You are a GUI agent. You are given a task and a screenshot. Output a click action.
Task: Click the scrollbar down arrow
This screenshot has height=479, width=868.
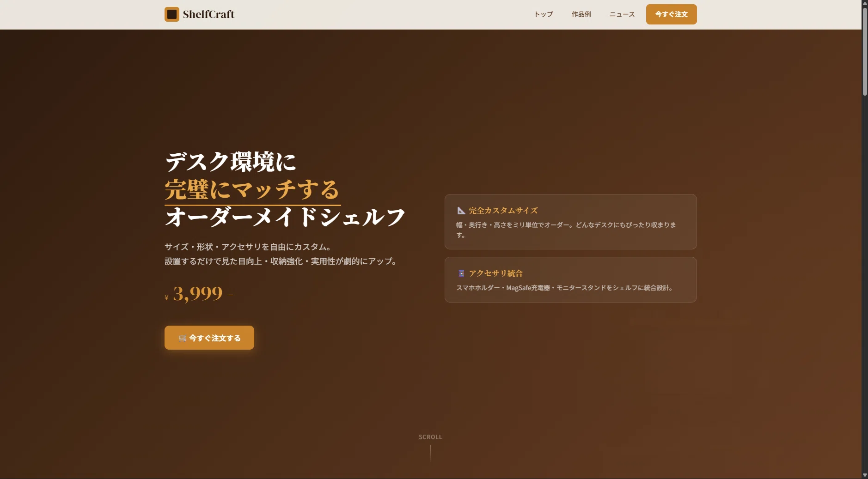[x=864, y=475]
